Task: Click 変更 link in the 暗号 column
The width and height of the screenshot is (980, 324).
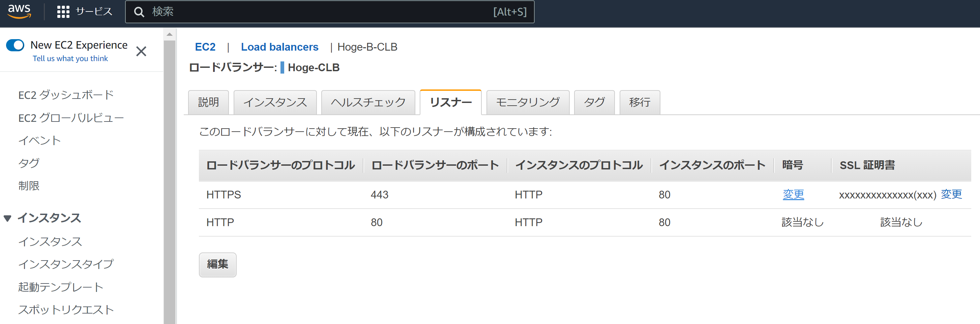Action: [x=793, y=194]
